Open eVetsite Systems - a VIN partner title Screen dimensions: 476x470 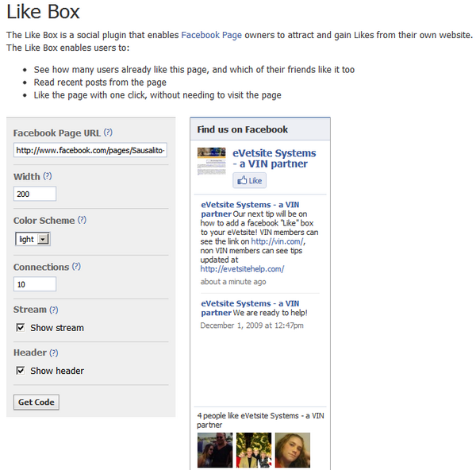[274, 158]
